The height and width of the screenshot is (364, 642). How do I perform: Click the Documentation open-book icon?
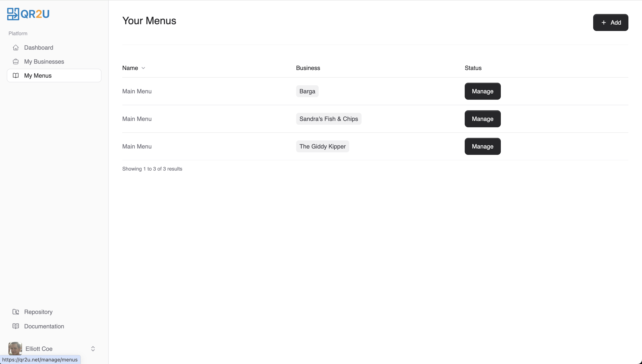coord(16,326)
